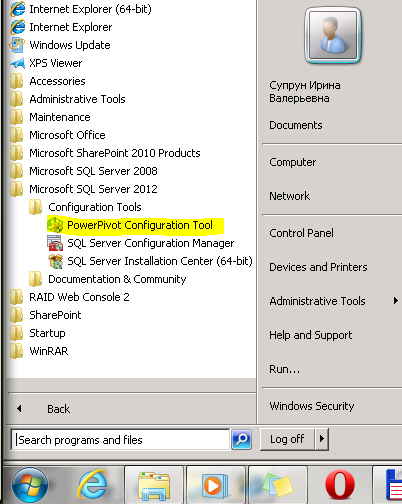The image size is (402, 504).
Task: Click the XPS Viewer text label
Action: pyautogui.click(x=55, y=63)
